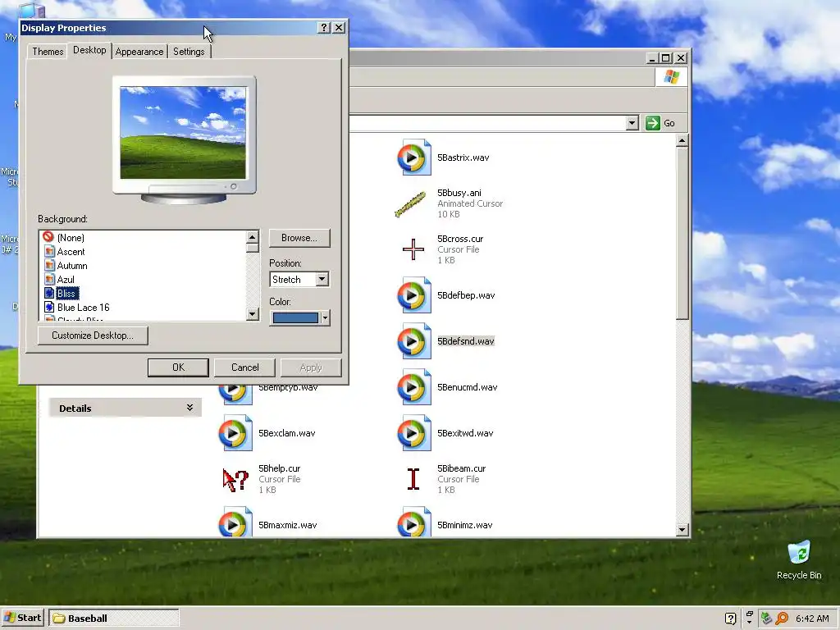Switch to the Desktop tab
840x630 pixels.
pyautogui.click(x=89, y=50)
